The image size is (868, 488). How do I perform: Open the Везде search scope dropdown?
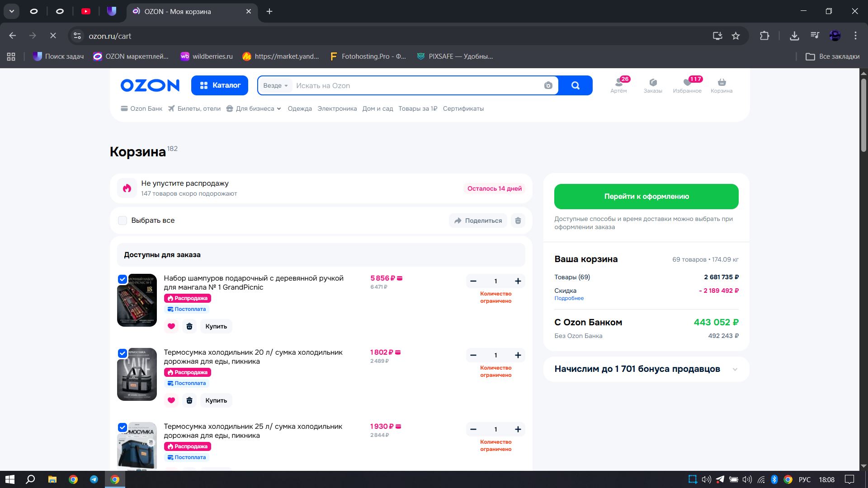pos(275,85)
